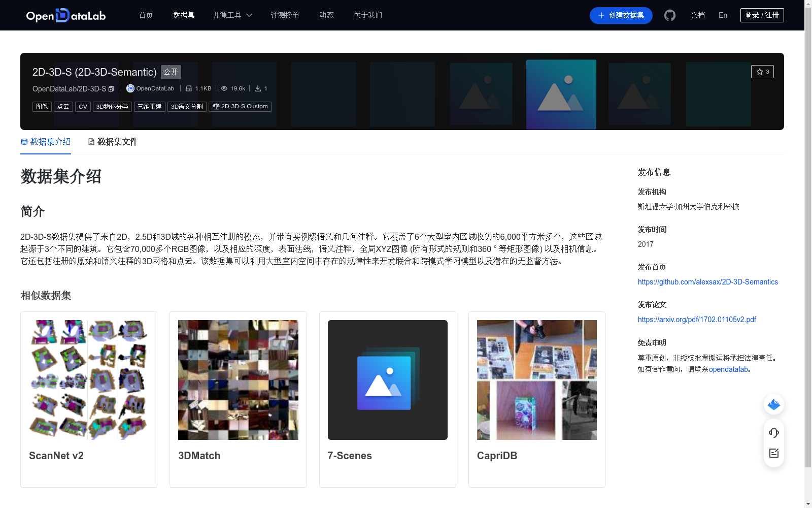Click the 2D-3D-S Custom license tag
812x508 pixels.
(x=240, y=107)
